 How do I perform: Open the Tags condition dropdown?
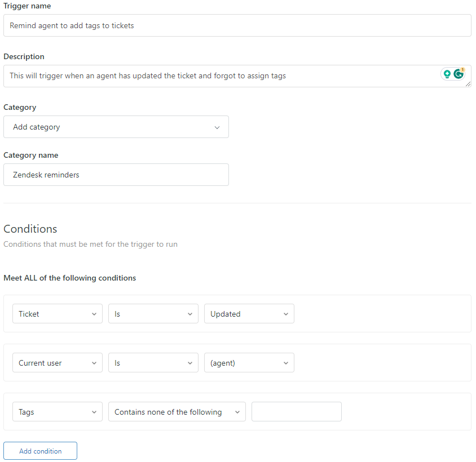57,411
